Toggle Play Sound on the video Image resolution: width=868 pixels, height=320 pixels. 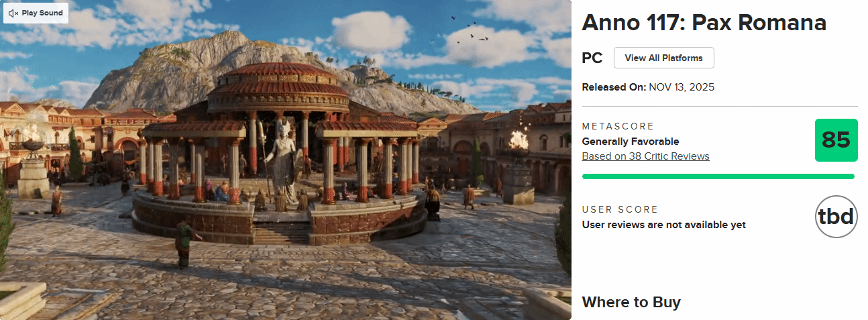36,13
